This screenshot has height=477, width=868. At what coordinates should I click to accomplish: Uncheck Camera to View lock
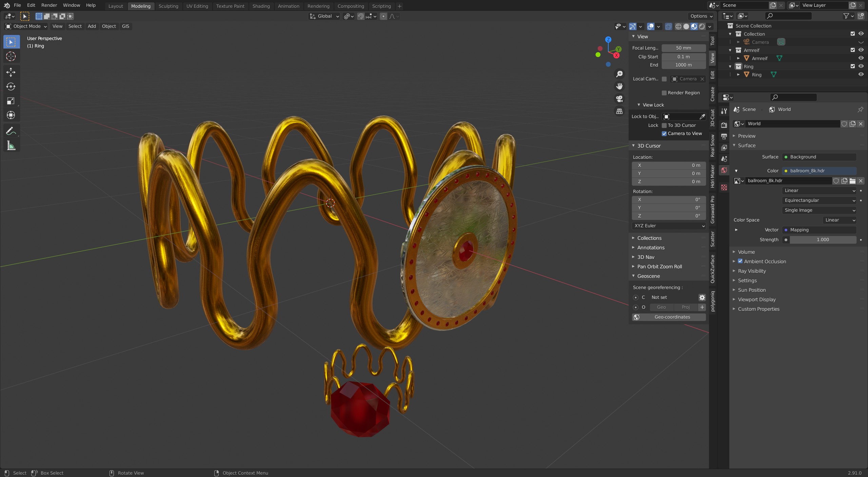point(664,134)
